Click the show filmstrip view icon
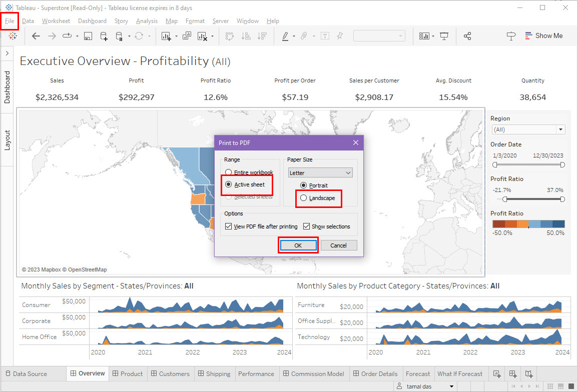The width and height of the screenshot is (577, 392). [561, 386]
